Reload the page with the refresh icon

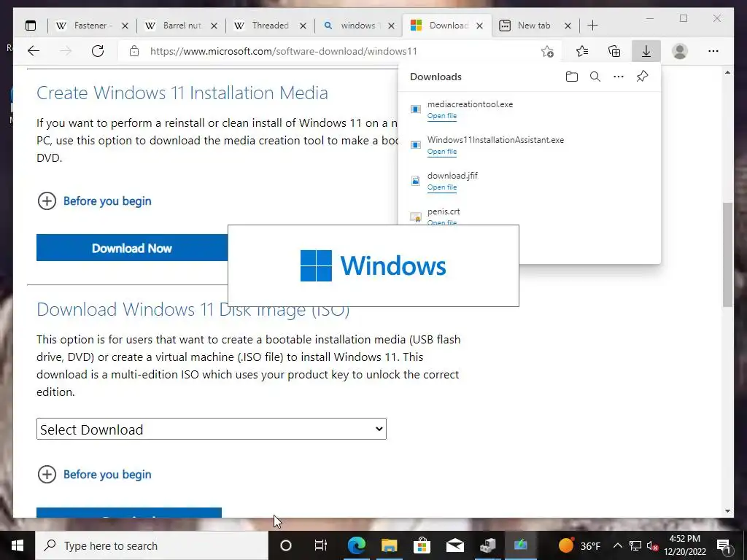click(x=98, y=51)
